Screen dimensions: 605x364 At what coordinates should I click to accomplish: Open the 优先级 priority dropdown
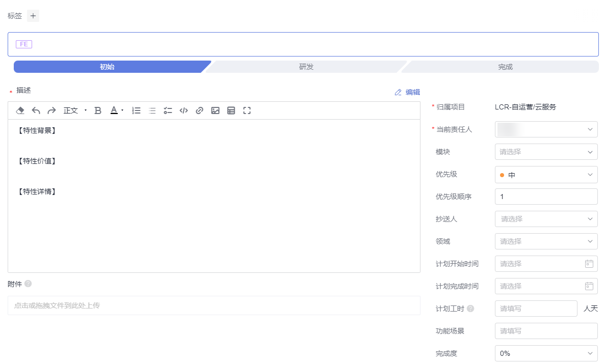point(546,175)
